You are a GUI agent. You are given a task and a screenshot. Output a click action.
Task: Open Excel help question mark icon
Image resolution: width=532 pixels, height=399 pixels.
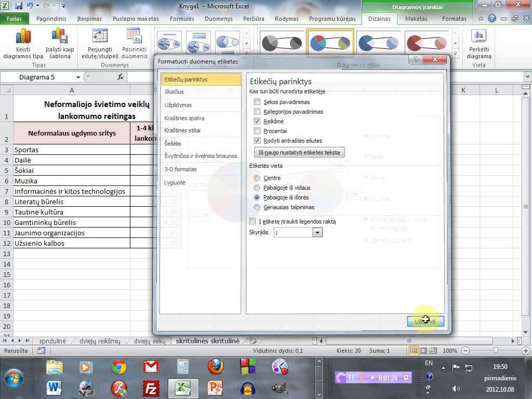491,18
